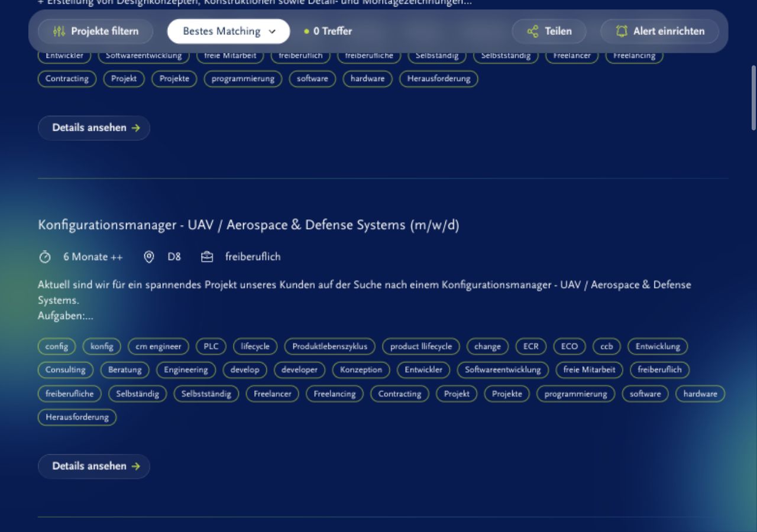Select programmierung tag in the upper listing
Screen dimensions: 757x532
coord(243,79)
